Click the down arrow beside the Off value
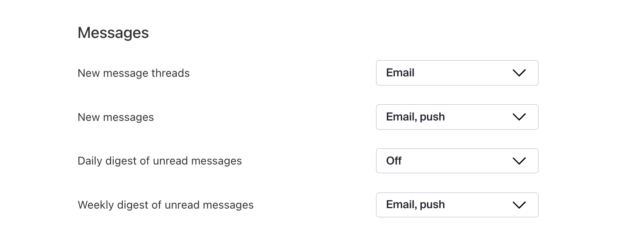644x247 pixels. [x=519, y=161]
